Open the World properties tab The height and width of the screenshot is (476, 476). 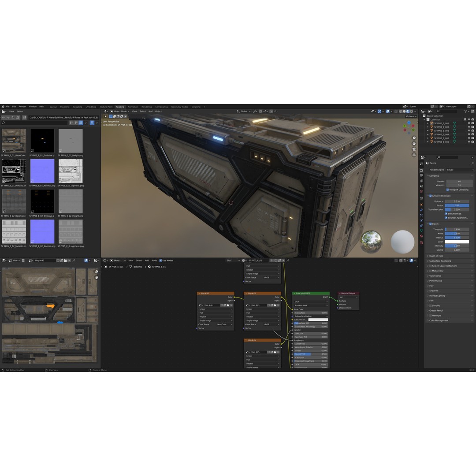(421, 191)
